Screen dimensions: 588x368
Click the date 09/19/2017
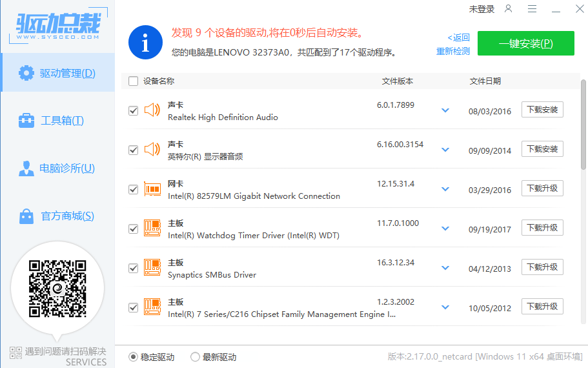point(490,230)
